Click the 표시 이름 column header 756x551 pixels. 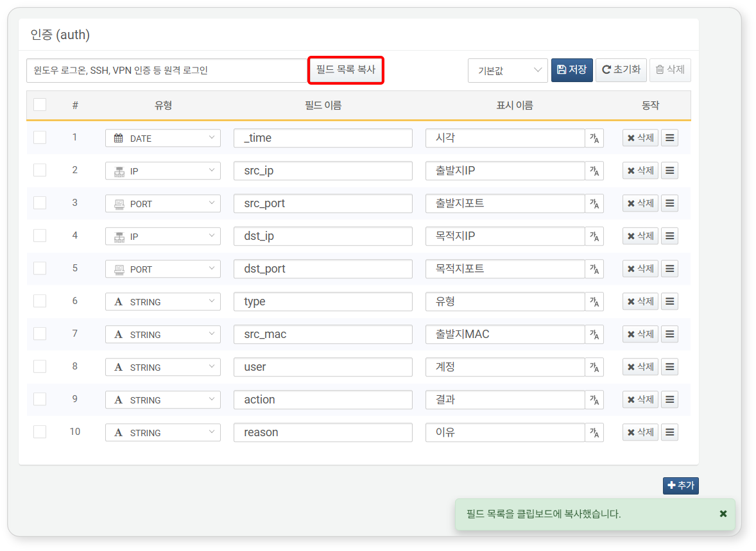(x=515, y=105)
